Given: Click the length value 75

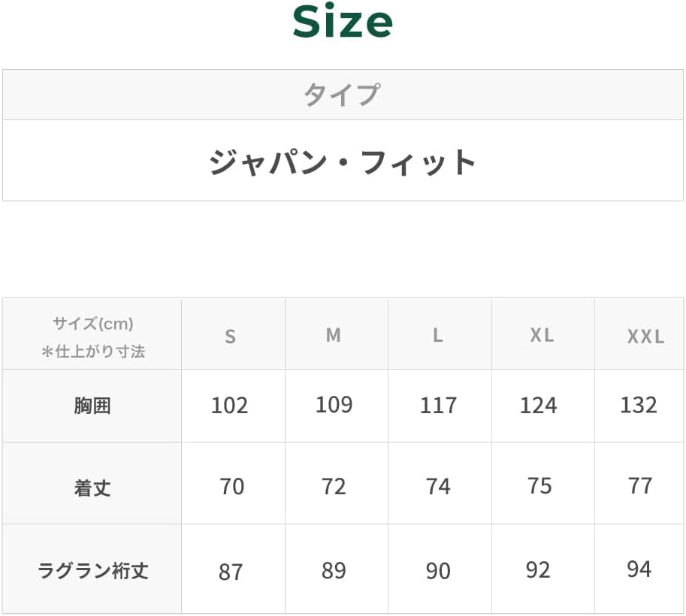Looking at the screenshot, I should pos(539,486).
